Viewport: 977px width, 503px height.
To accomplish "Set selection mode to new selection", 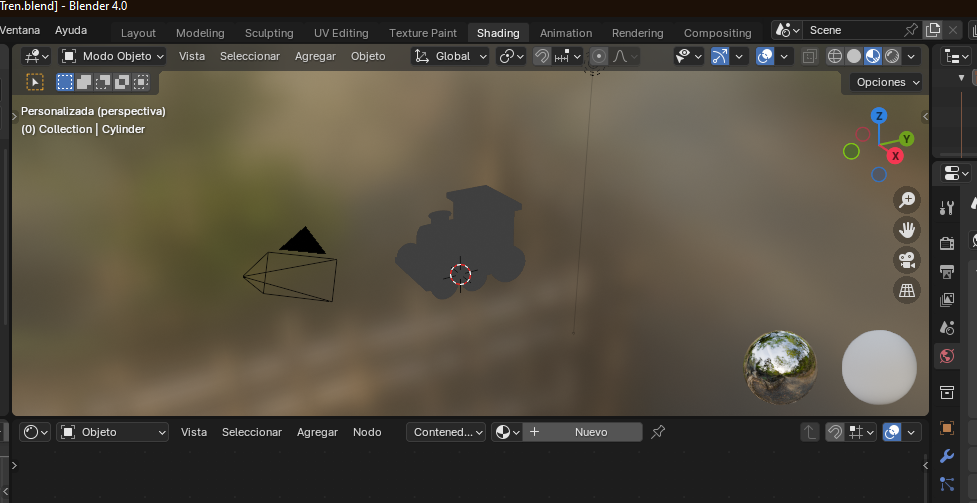I will point(65,82).
